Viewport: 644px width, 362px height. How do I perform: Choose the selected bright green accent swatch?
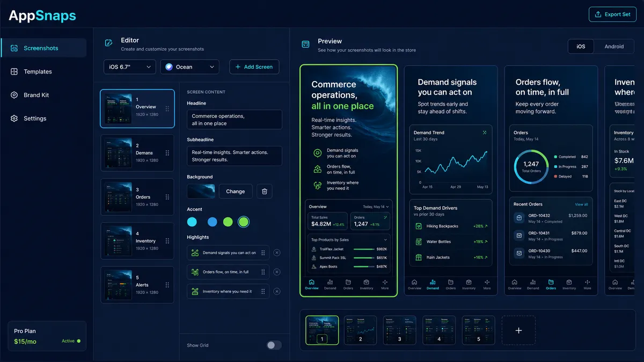click(244, 222)
